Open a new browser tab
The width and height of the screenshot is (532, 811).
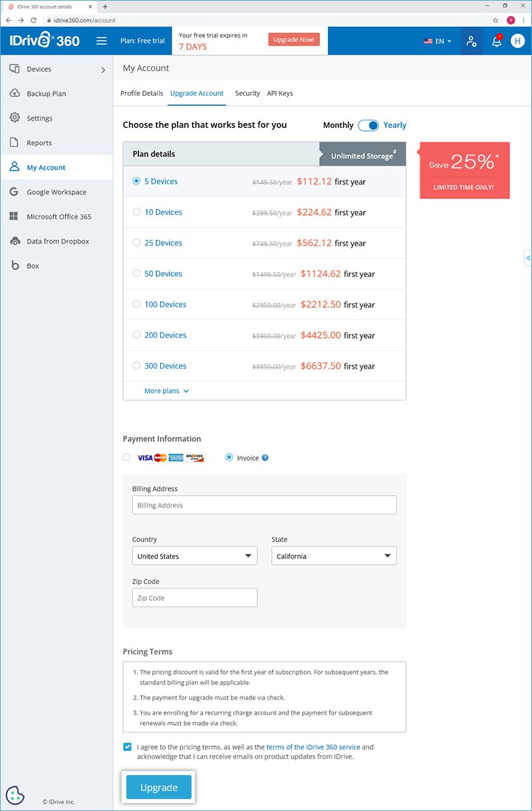coord(105,7)
